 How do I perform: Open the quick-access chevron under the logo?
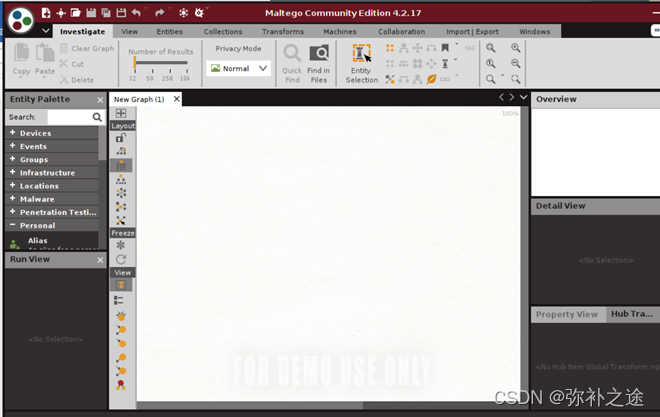tap(45, 31)
